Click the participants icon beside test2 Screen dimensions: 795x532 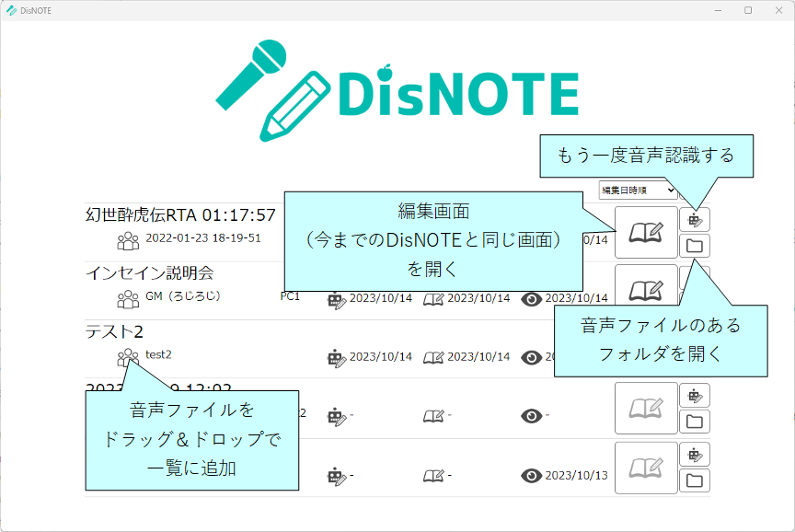128,357
